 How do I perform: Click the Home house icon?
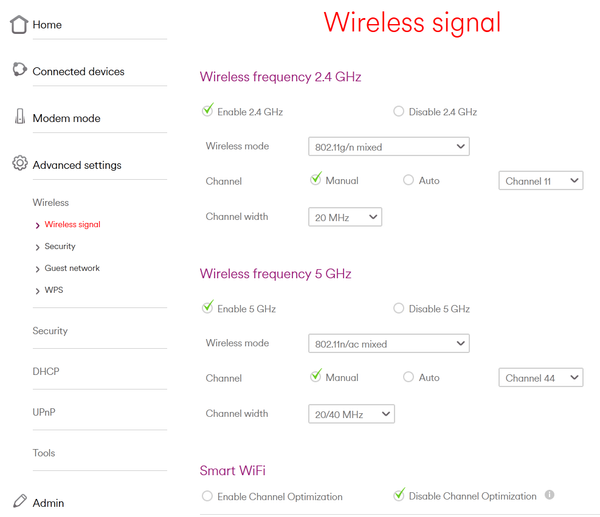19,24
